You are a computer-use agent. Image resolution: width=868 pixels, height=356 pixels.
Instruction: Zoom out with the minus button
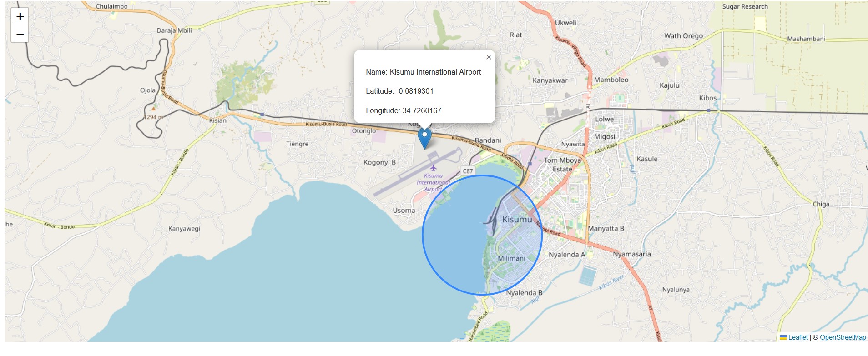click(x=20, y=34)
